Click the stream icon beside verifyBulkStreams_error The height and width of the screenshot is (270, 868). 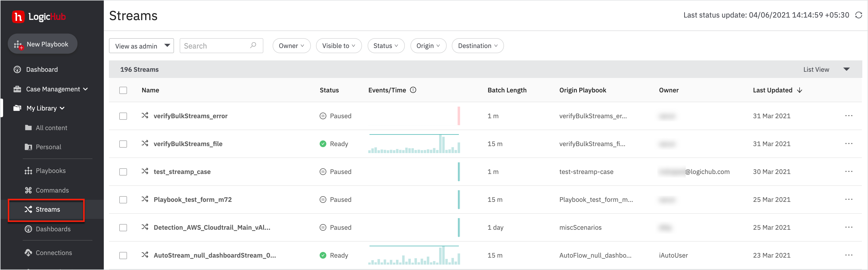(x=145, y=116)
